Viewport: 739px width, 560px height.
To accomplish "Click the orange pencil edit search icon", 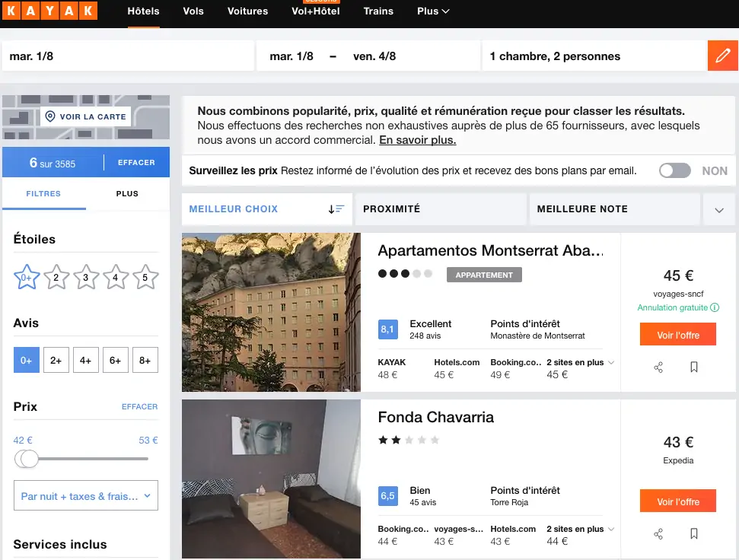I will [x=722, y=56].
